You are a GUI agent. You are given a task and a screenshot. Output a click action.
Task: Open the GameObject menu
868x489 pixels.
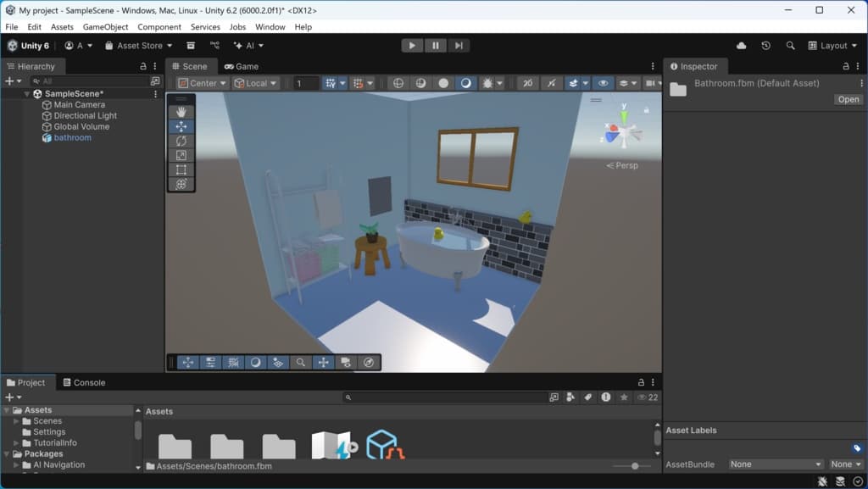point(105,27)
